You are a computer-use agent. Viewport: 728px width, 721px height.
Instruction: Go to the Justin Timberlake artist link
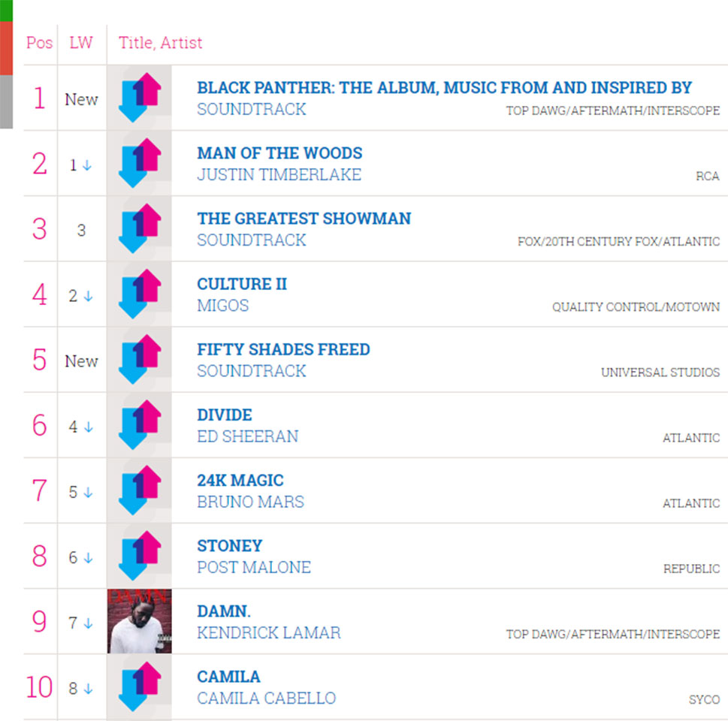[x=279, y=174]
